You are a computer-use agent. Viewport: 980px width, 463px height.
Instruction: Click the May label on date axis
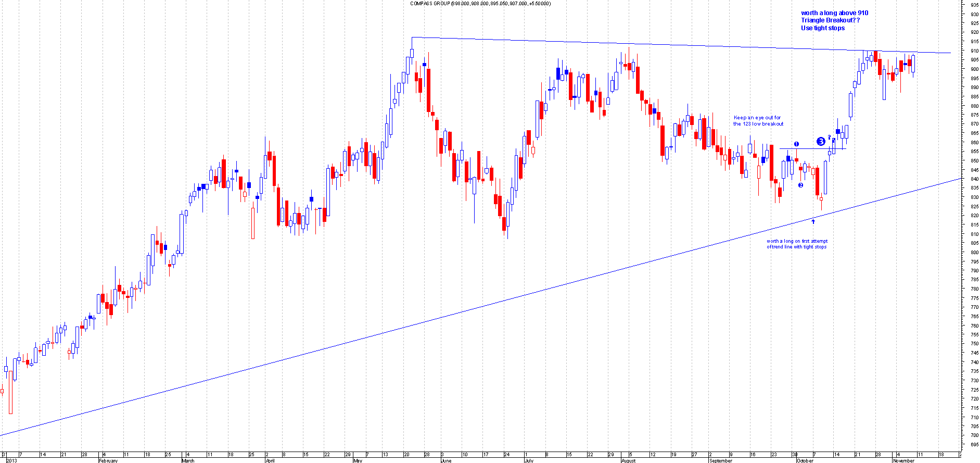click(x=358, y=460)
